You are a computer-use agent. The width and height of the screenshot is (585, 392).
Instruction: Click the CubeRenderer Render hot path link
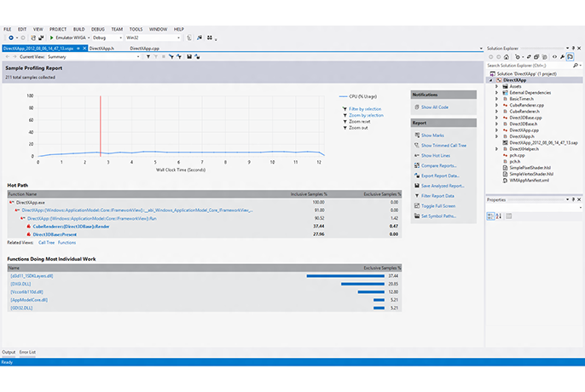[x=71, y=227]
